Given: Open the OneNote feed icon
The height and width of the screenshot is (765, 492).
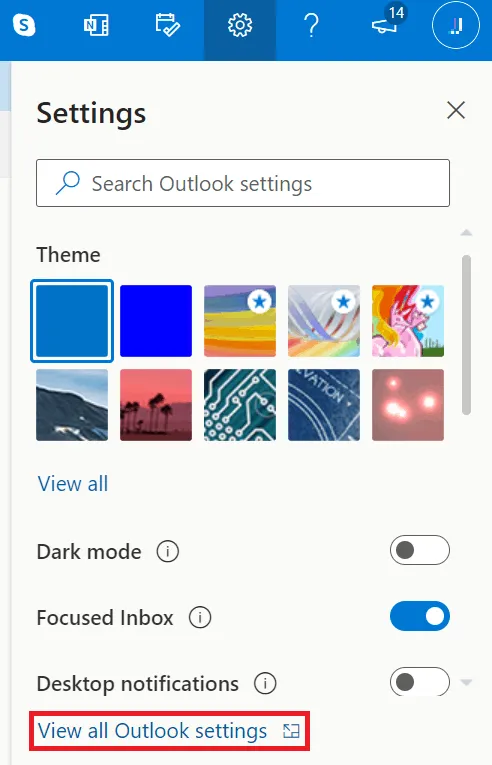Looking at the screenshot, I should point(96,24).
